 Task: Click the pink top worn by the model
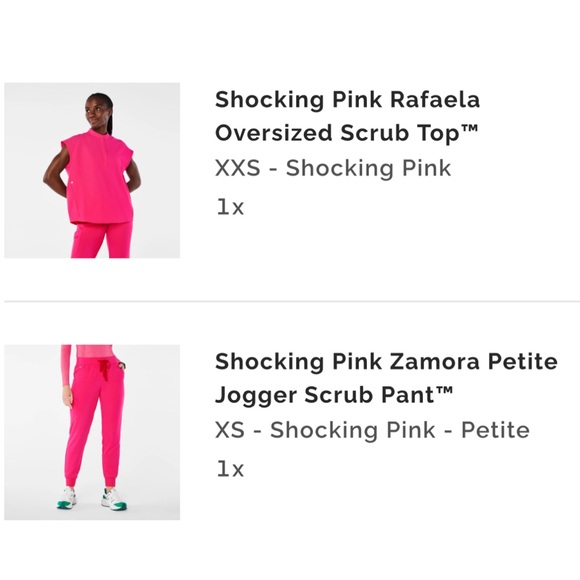coord(98,177)
